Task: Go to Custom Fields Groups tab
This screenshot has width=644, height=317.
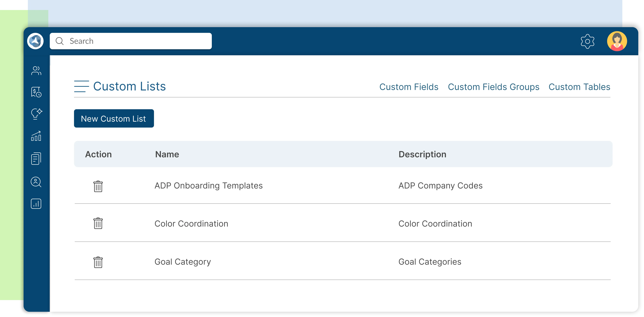Action: point(493,87)
